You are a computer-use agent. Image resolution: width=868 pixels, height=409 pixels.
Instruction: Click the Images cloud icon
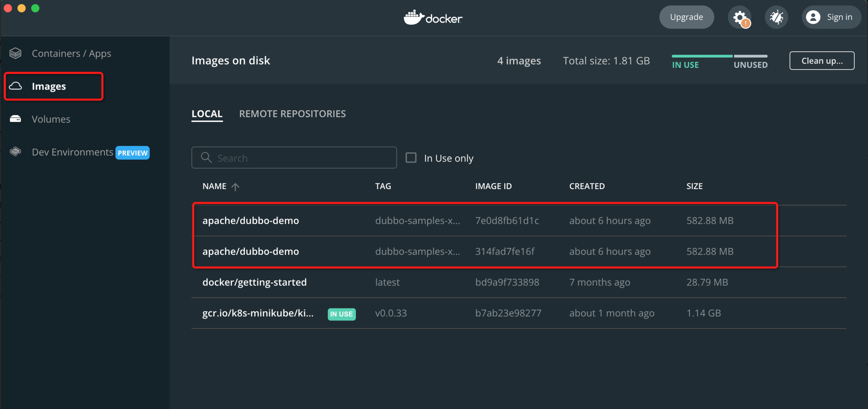point(16,86)
